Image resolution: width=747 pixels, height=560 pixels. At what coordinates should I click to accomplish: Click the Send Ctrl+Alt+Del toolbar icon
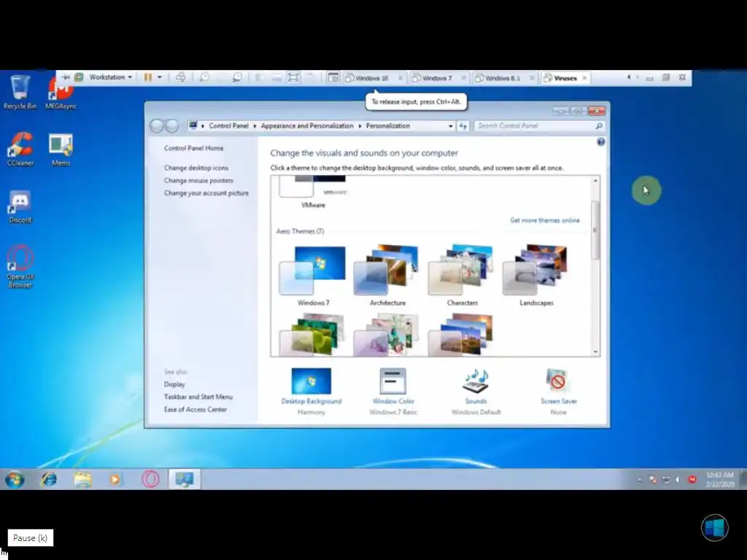click(181, 77)
